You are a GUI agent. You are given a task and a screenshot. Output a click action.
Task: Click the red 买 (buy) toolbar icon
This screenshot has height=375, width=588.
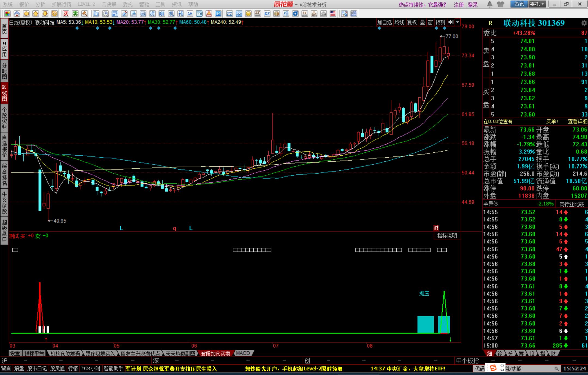click(66, 14)
